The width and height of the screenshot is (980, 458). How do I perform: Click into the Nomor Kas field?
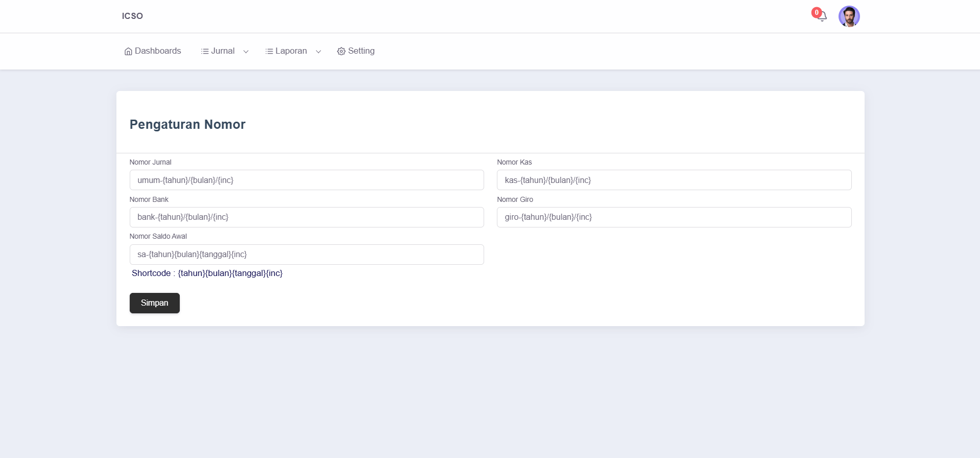coord(674,180)
